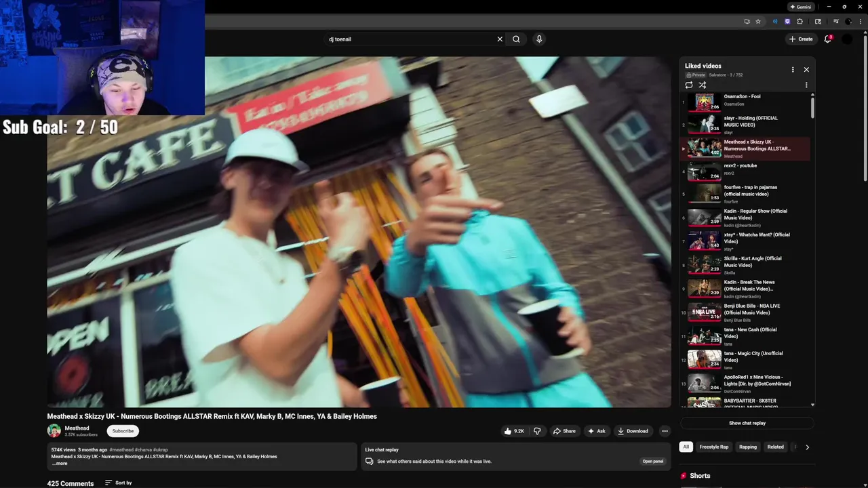Open the blue sound-wave extension icon
868x488 pixels.
[x=775, y=21]
